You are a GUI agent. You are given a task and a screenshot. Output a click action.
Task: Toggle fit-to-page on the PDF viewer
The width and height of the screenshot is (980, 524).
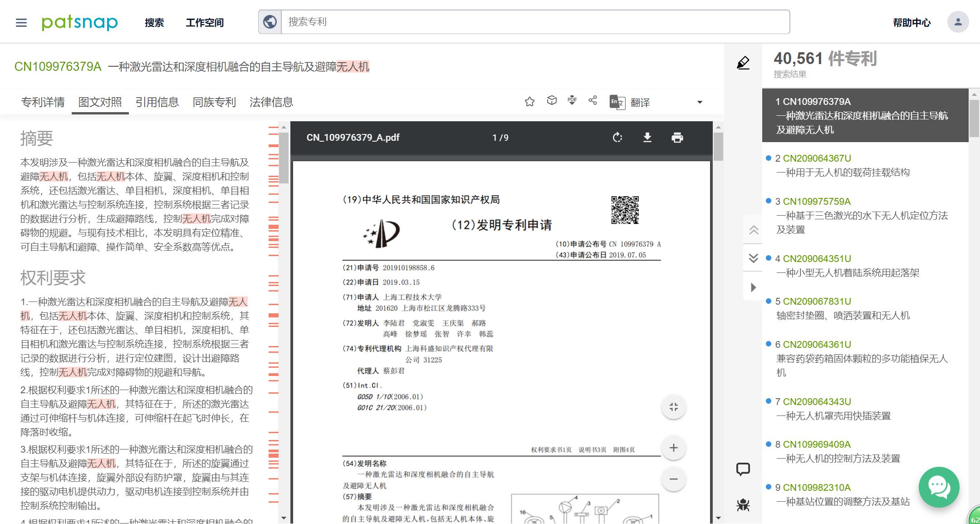coord(673,407)
